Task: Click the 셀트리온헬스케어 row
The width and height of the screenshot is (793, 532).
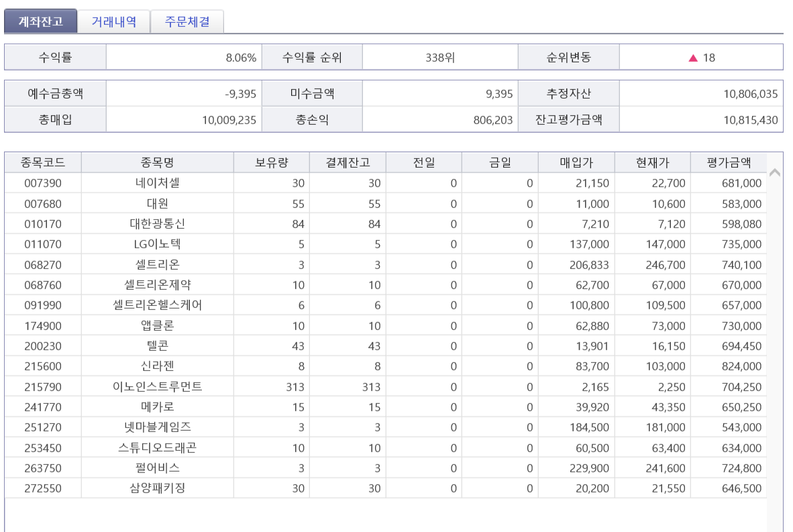Action: click(157, 305)
